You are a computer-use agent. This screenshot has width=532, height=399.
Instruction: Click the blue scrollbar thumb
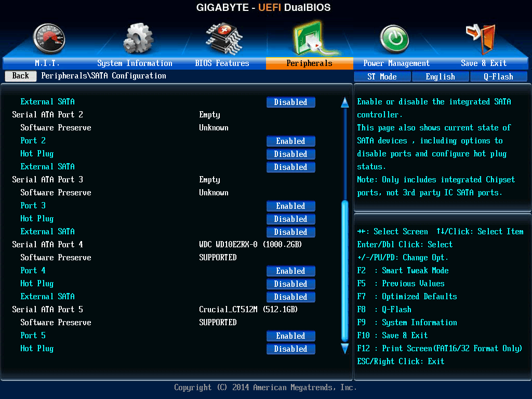click(x=345, y=271)
